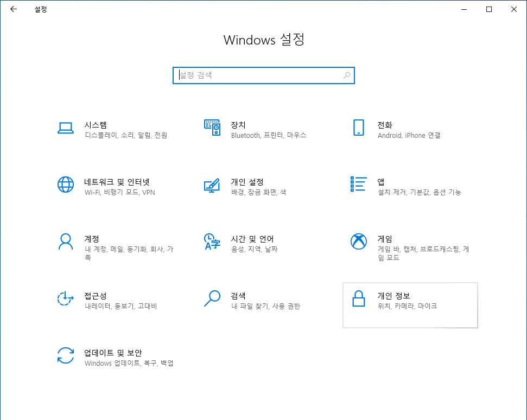This screenshot has width=527, height=420.
Task: Click the '위치, 카메라, 마이크' description
Action: pyautogui.click(x=408, y=306)
